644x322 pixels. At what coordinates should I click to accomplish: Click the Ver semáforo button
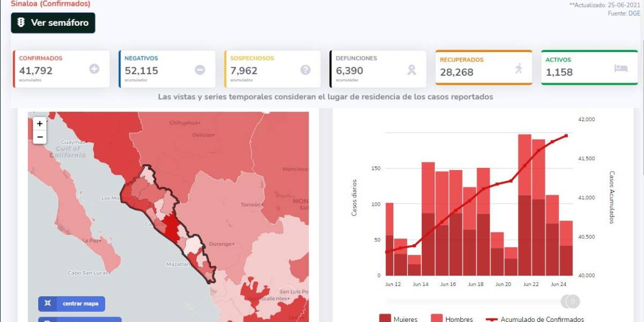point(53,23)
